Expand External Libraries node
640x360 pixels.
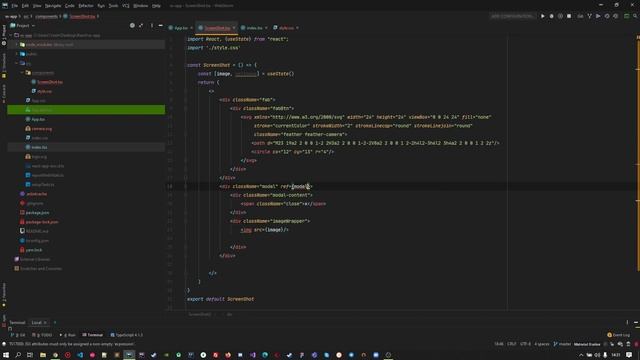(x=35, y=259)
